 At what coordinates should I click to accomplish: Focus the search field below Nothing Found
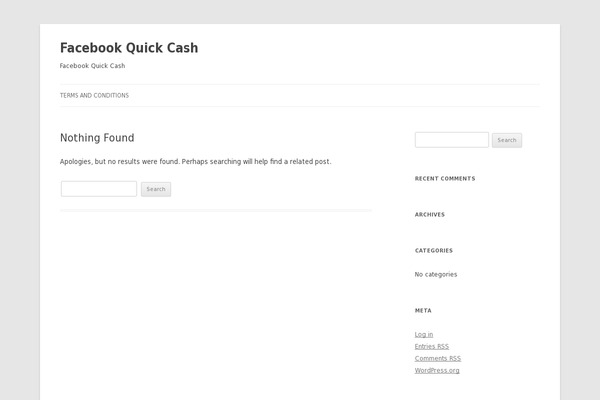pos(99,189)
